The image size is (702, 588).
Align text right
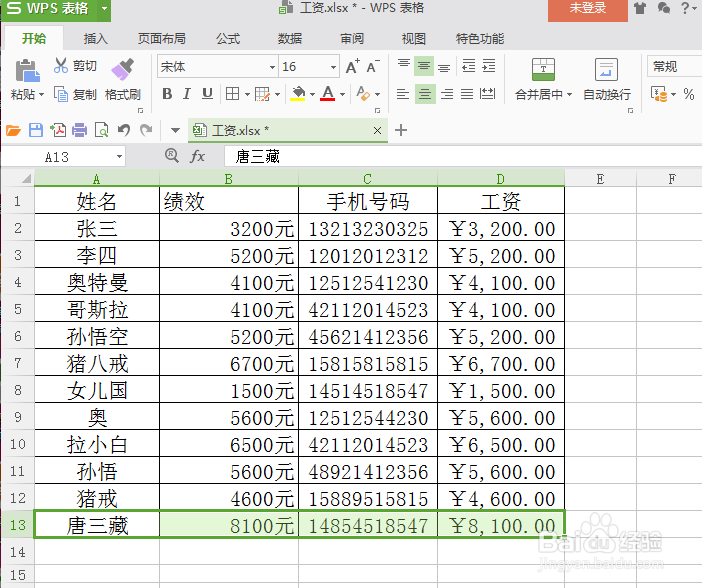coord(446,94)
